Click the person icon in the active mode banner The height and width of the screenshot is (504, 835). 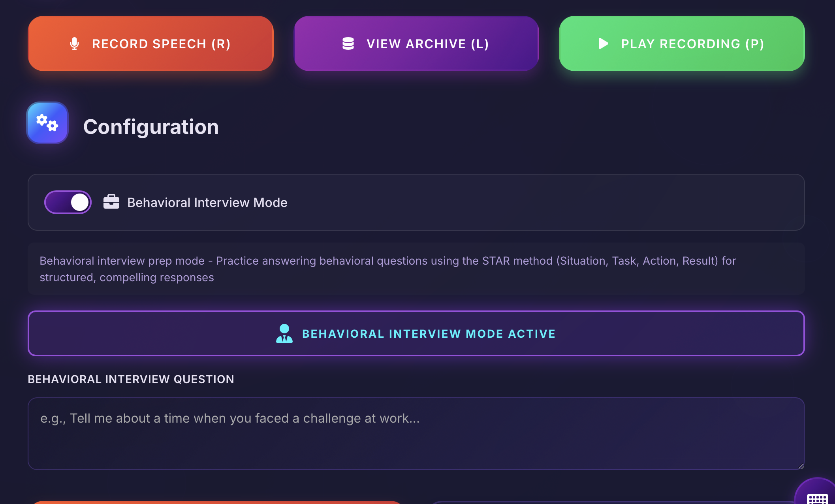point(284,333)
